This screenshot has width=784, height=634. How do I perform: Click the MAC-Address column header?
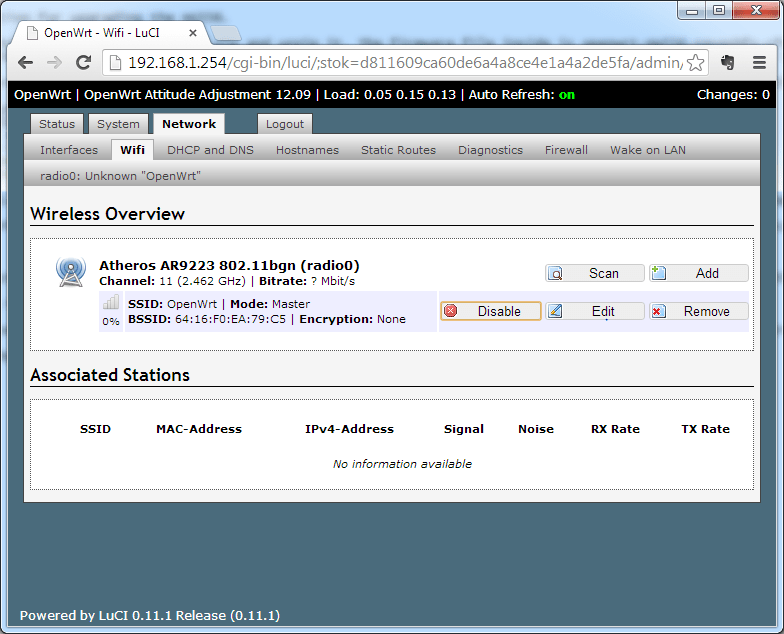pos(199,429)
